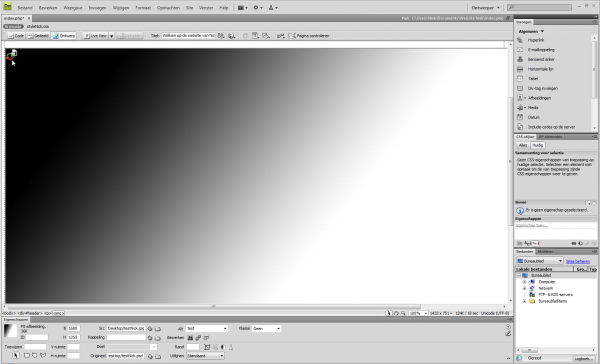Expand the Netwerk tree node
The image size is (600, 364).
(x=525, y=288)
